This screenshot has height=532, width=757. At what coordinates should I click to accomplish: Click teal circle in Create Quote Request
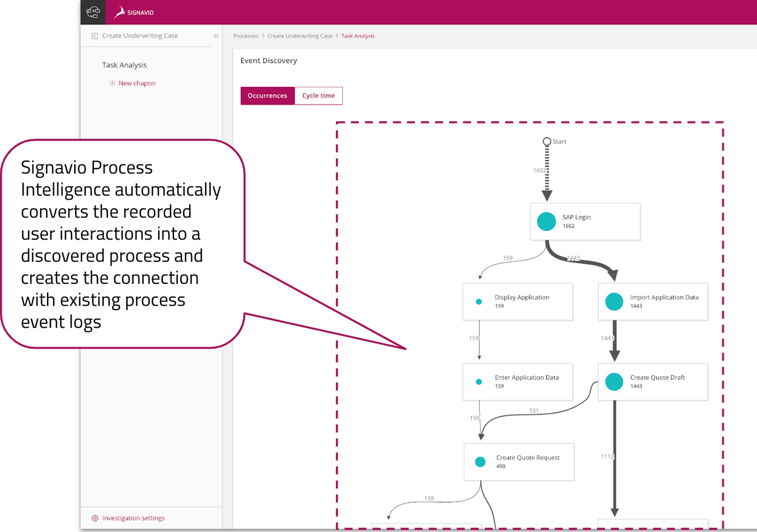click(x=480, y=462)
